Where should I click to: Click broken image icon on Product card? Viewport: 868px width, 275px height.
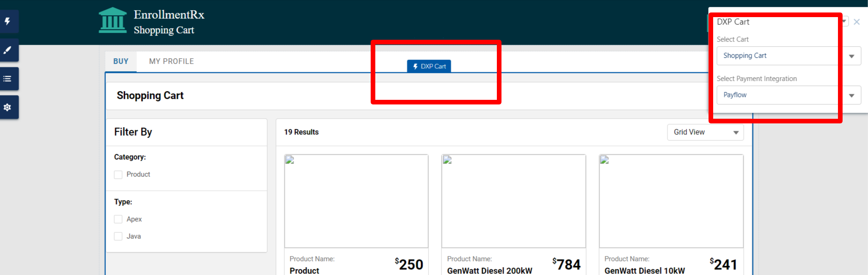pos(290,160)
